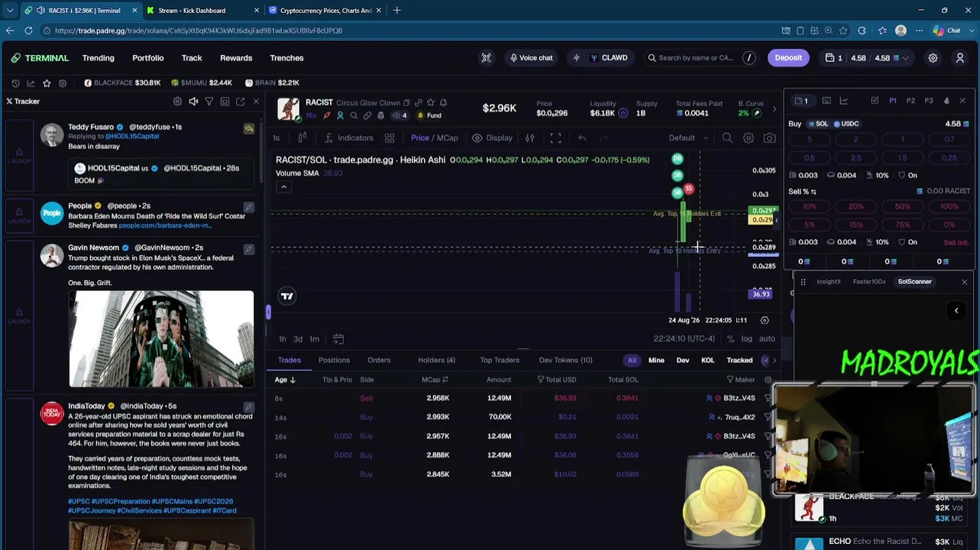Undo last chart action
980x550 pixels.
582,138
